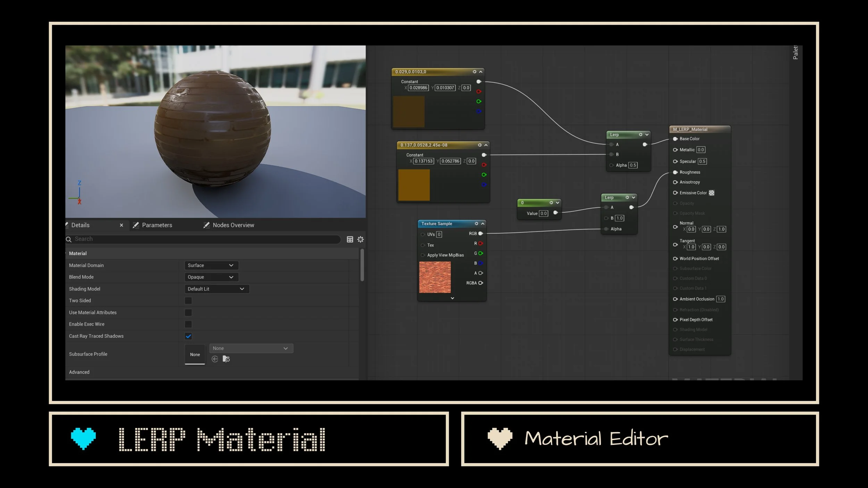This screenshot has width=868, height=488.
Task: Enable the Two Sided checkbox
Action: click(x=188, y=301)
